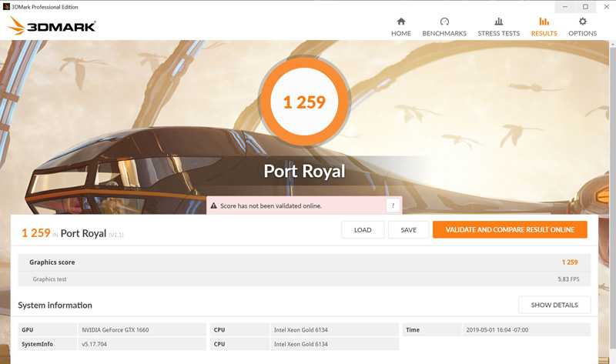Open the Options gear icon
Screen dimensions: 616x364
pos(582,22)
